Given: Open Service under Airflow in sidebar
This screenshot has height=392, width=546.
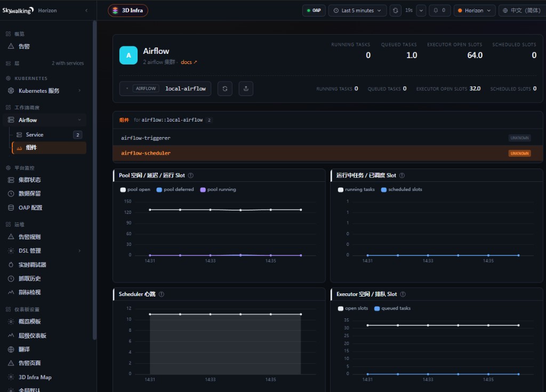Looking at the screenshot, I should (49, 134).
